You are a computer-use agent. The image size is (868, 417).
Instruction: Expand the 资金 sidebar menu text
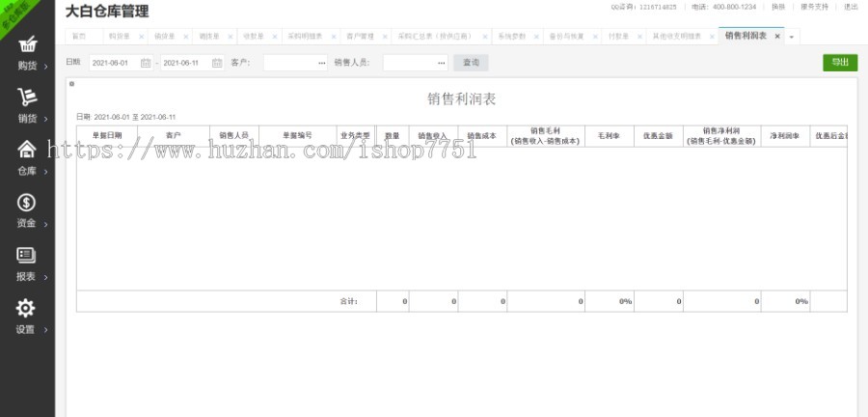27,223
